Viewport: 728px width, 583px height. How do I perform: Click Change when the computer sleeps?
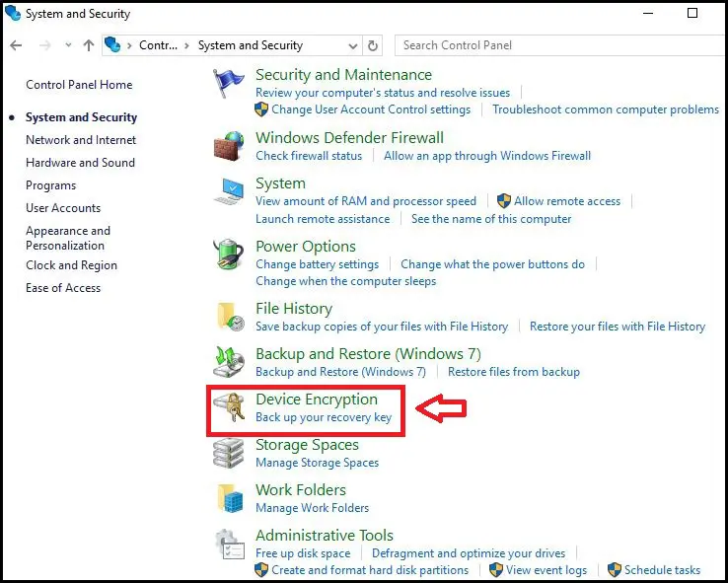click(346, 281)
